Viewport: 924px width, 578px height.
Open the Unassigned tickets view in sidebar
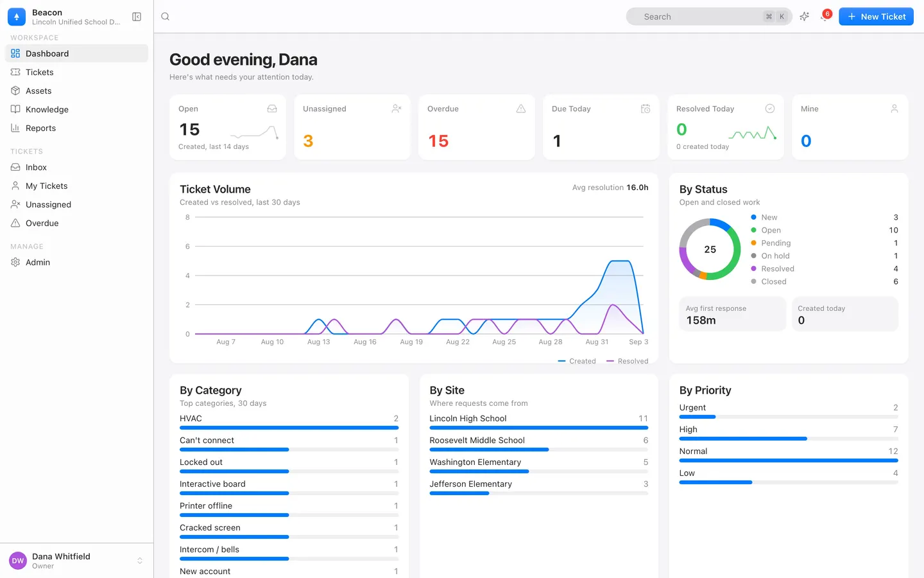77,204
